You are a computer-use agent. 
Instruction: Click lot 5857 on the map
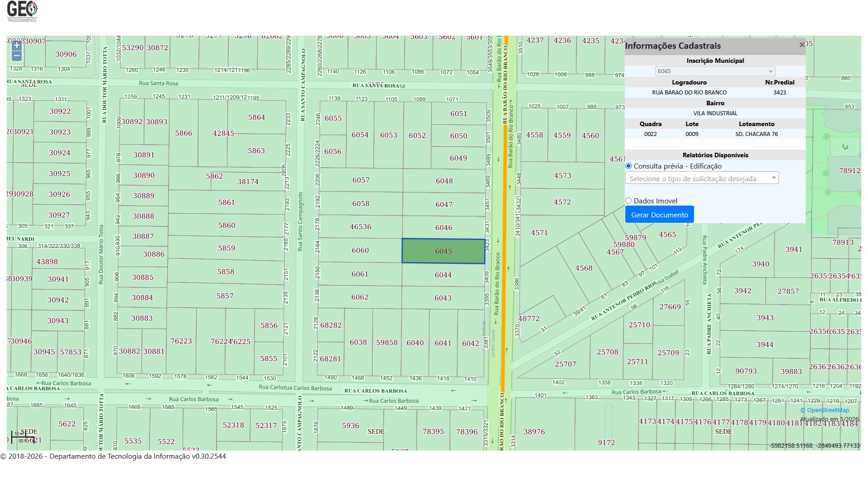[225, 296]
